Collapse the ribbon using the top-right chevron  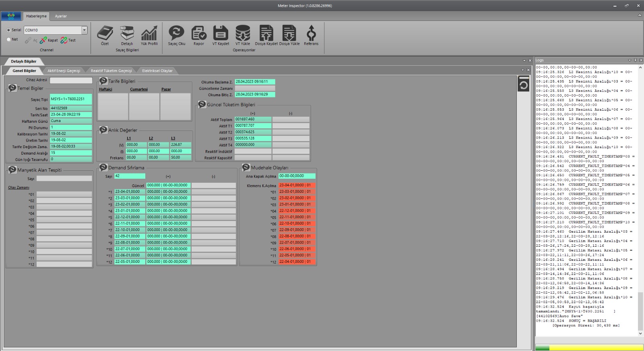click(x=639, y=15)
